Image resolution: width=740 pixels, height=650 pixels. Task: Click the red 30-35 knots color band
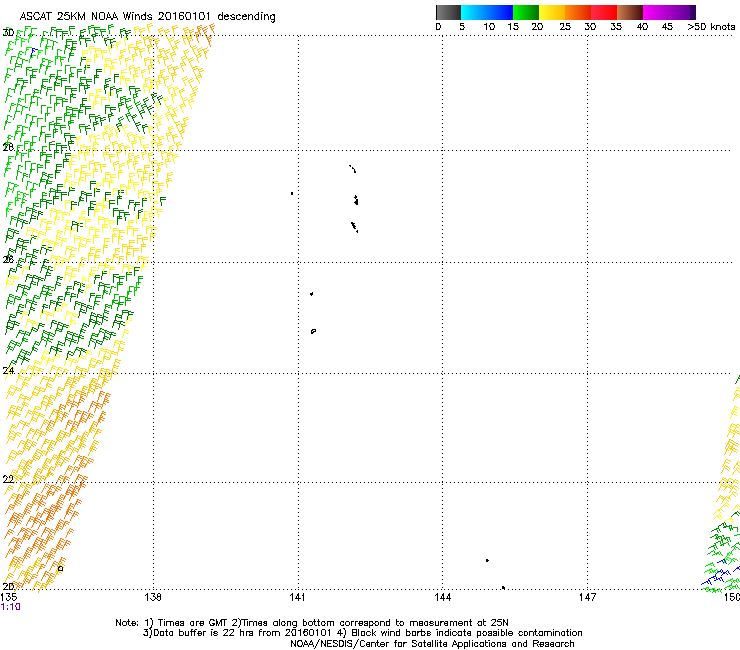(604, 12)
